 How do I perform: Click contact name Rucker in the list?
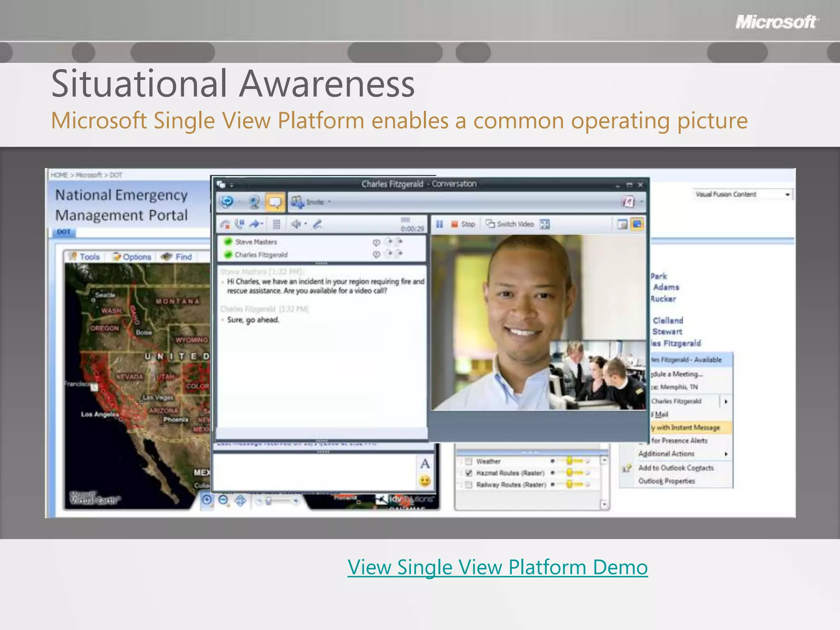(x=663, y=299)
